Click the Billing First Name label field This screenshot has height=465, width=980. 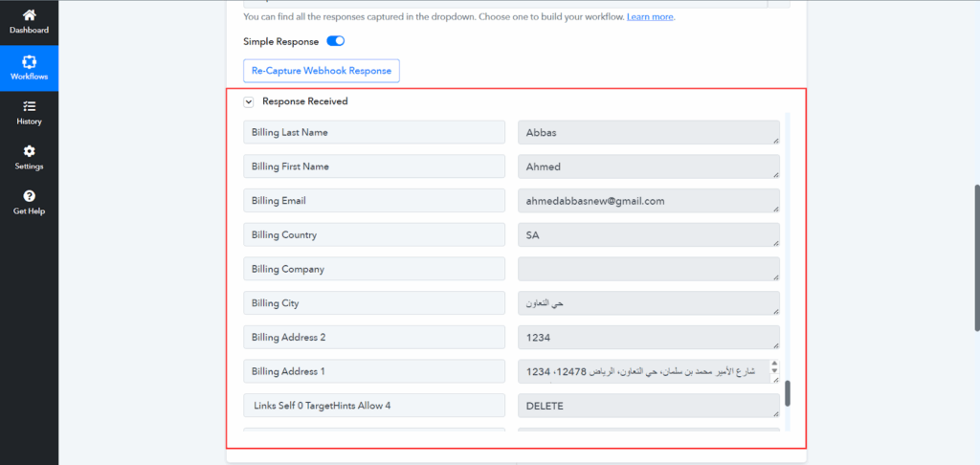pyautogui.click(x=374, y=166)
